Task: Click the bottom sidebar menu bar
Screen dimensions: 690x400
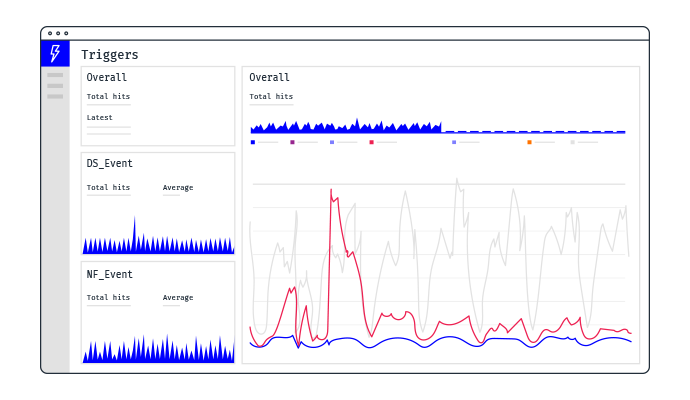Action: [55, 96]
